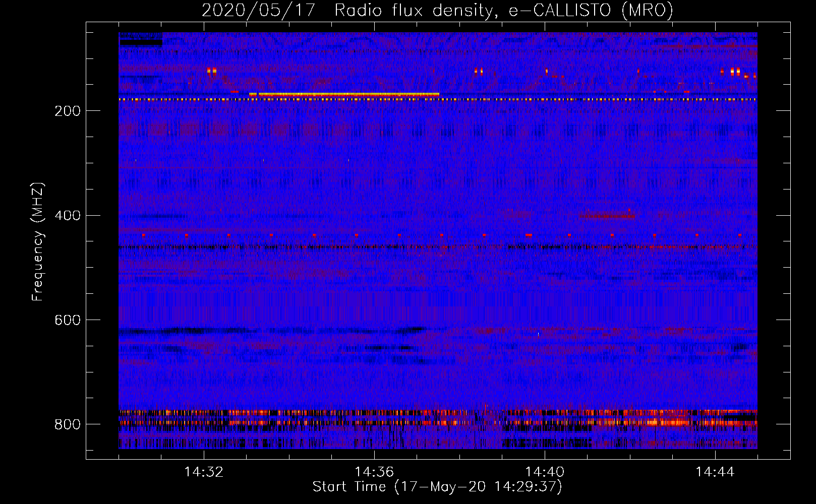
Task: Click the 200 frequency tick label
Action: click(68, 111)
